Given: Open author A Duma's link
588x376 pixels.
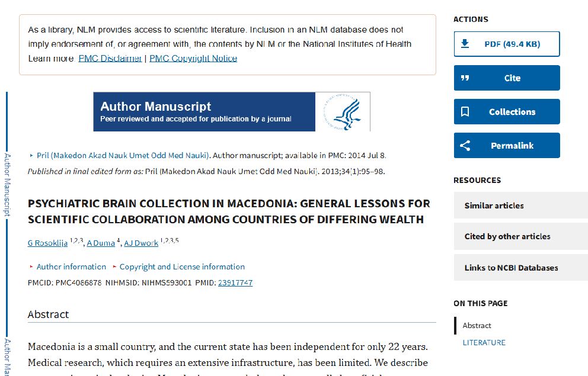Looking at the screenshot, I should click(x=101, y=243).
